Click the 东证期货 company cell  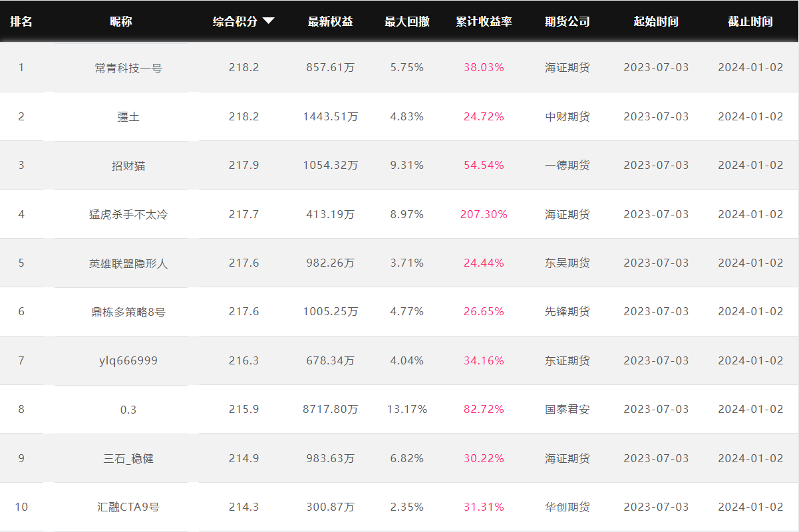click(567, 360)
